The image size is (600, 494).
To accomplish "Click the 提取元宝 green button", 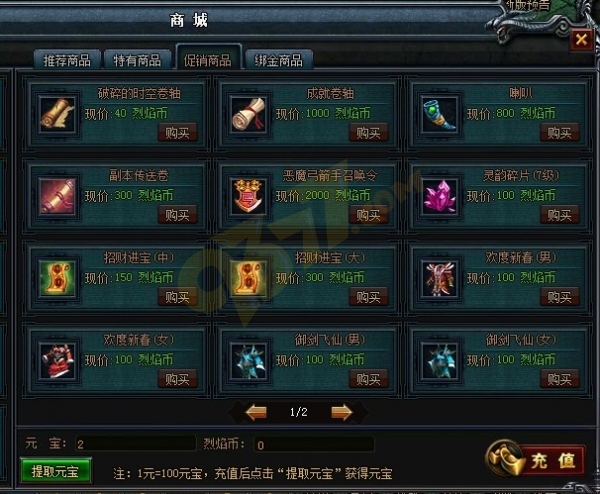I will (55, 471).
